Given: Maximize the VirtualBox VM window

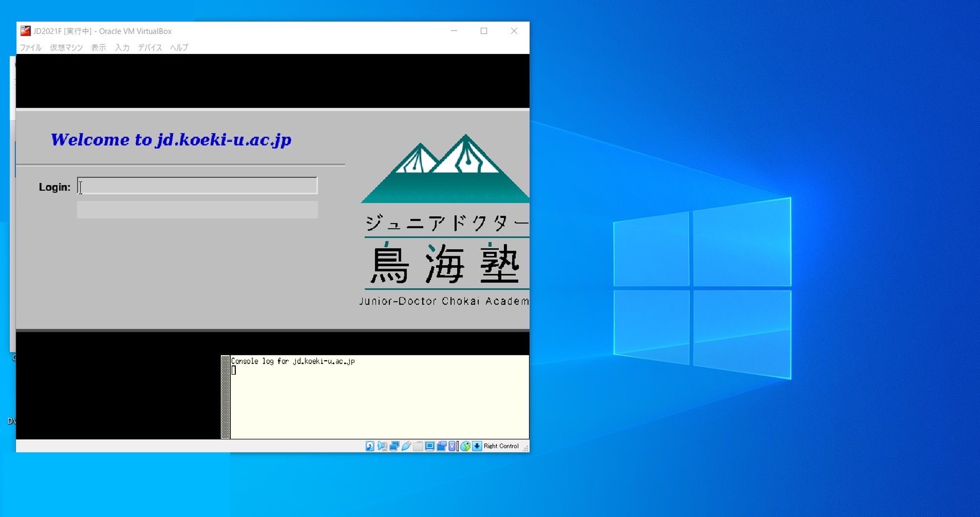Looking at the screenshot, I should pos(484,31).
